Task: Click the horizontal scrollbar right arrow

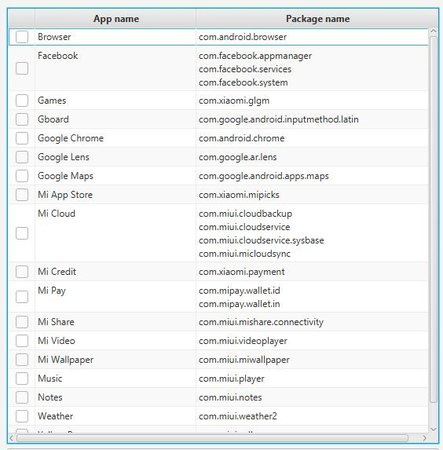Action: [424, 438]
